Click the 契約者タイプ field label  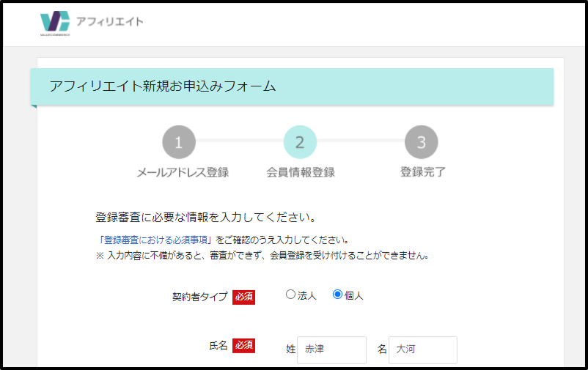click(x=199, y=297)
